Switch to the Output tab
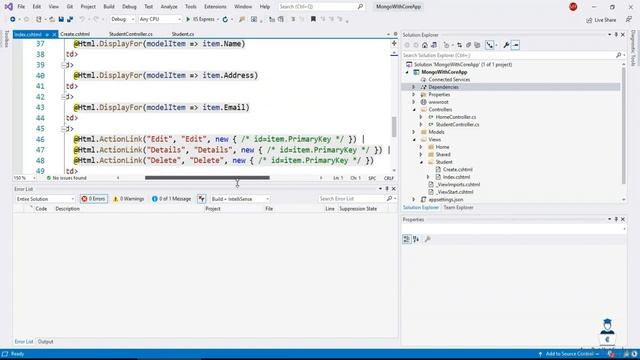Screen dimensions: 640x360 45,342
